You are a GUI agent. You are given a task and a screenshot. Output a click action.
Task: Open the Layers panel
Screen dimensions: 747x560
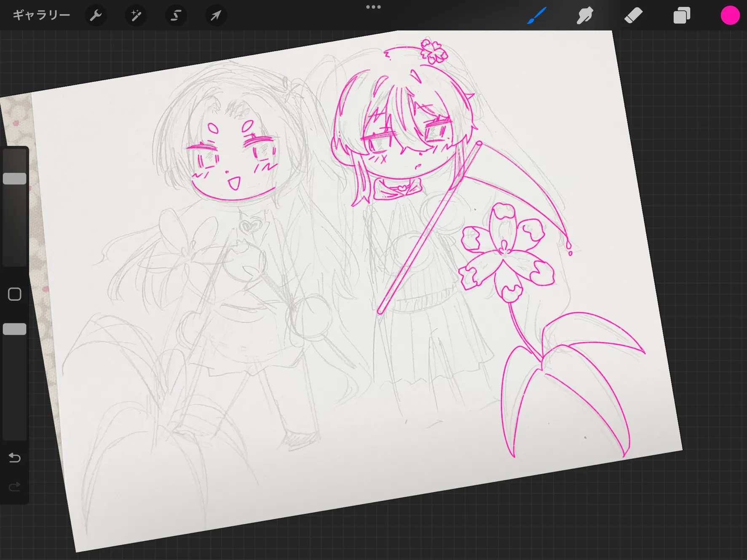(682, 16)
